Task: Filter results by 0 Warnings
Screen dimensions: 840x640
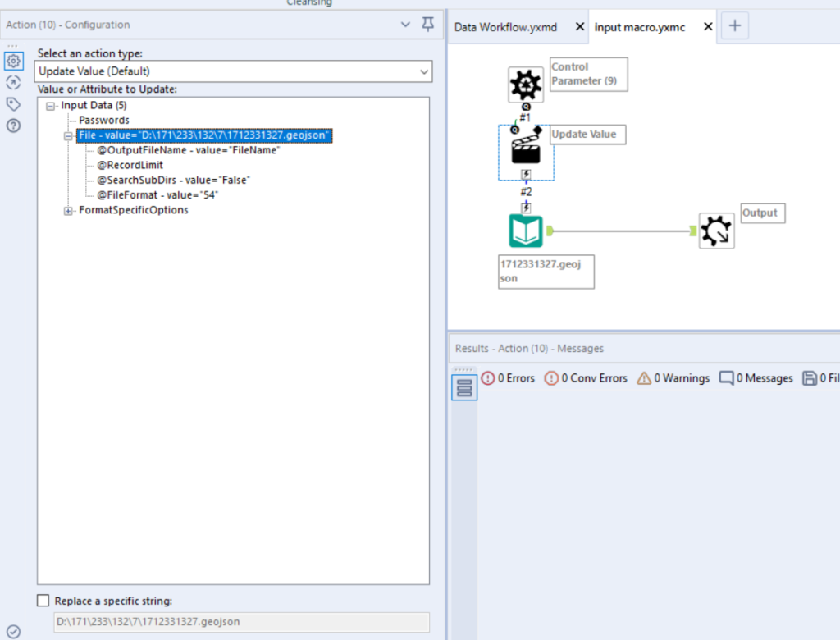Action: pyautogui.click(x=673, y=378)
